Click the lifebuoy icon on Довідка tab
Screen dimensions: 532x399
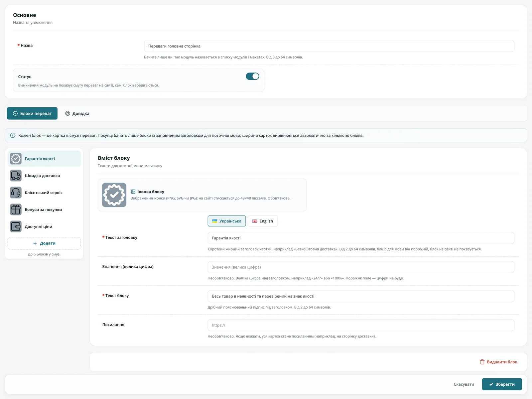click(x=67, y=113)
